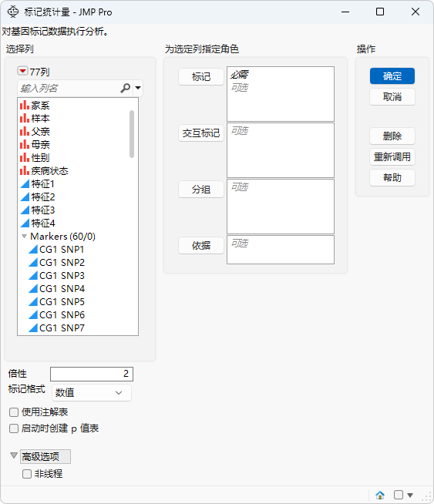The width and height of the screenshot is (434, 504).
Task: Toggle the status bar checkbox
Action: click(399, 495)
